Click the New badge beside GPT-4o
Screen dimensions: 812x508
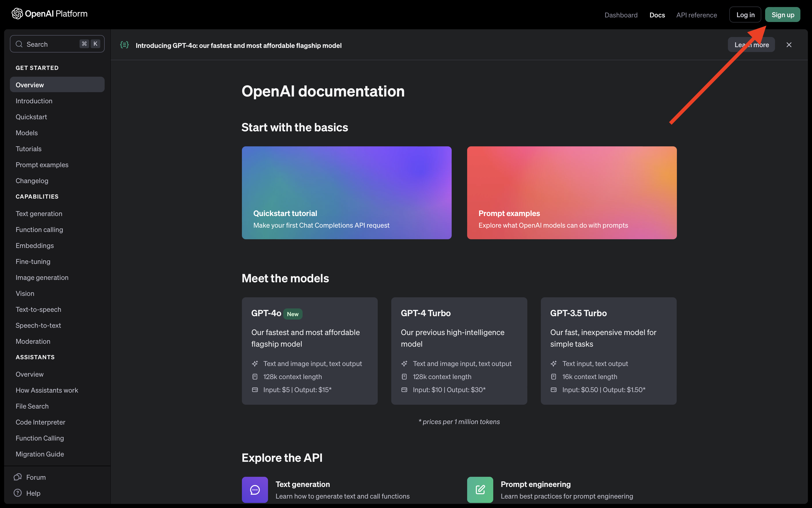coord(293,314)
